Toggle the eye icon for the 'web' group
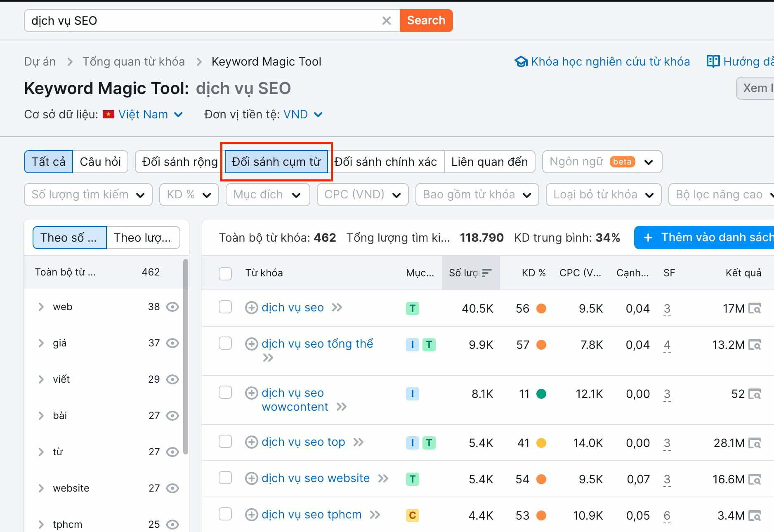Screen dimensions: 774x532 point(172,307)
